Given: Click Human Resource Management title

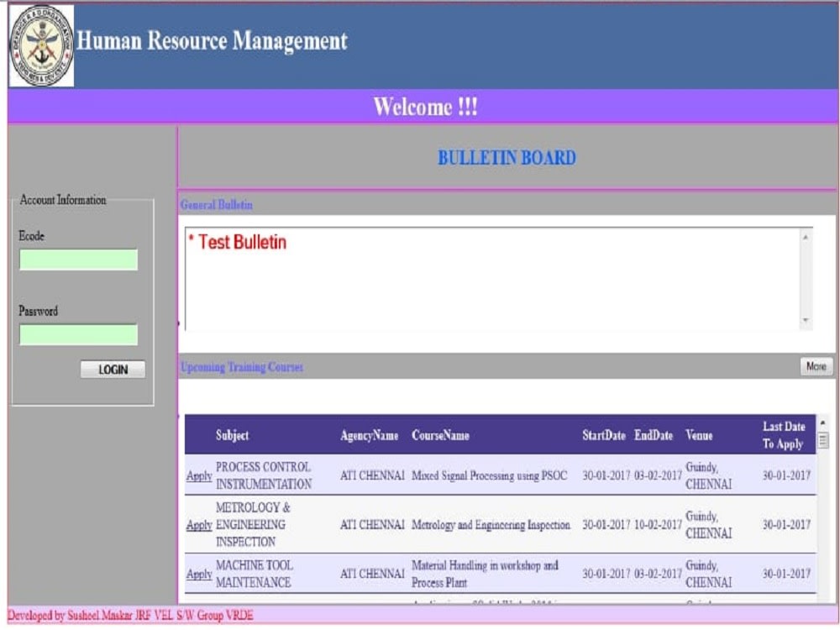Looking at the screenshot, I should tap(213, 40).
